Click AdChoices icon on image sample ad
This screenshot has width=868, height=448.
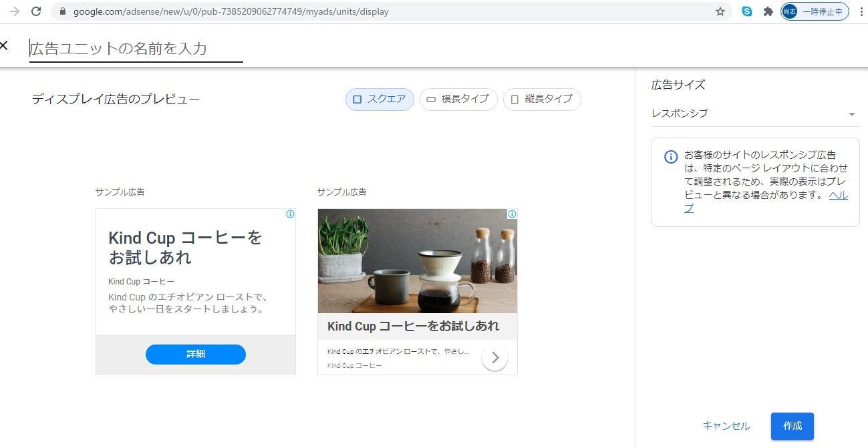(x=512, y=214)
